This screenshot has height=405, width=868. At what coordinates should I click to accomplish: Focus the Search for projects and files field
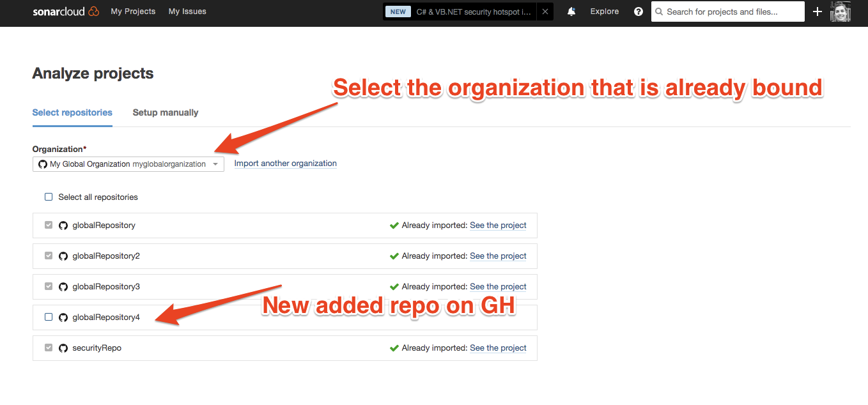(728, 11)
